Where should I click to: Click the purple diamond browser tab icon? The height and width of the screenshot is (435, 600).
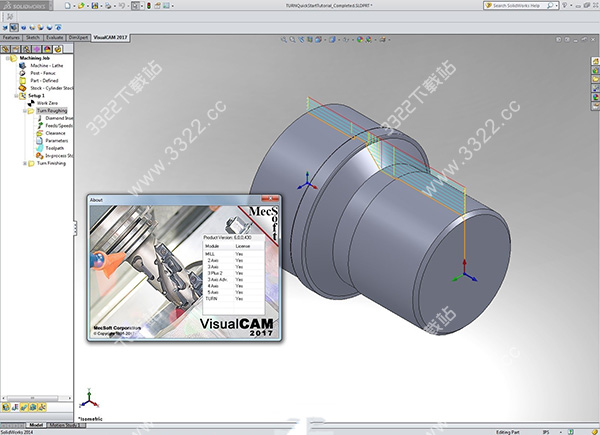click(37, 49)
